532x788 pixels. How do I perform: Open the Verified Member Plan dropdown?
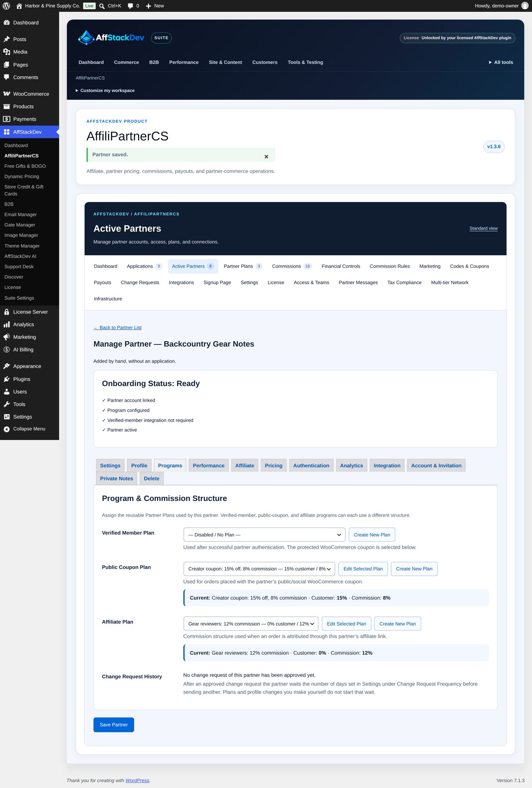click(264, 535)
